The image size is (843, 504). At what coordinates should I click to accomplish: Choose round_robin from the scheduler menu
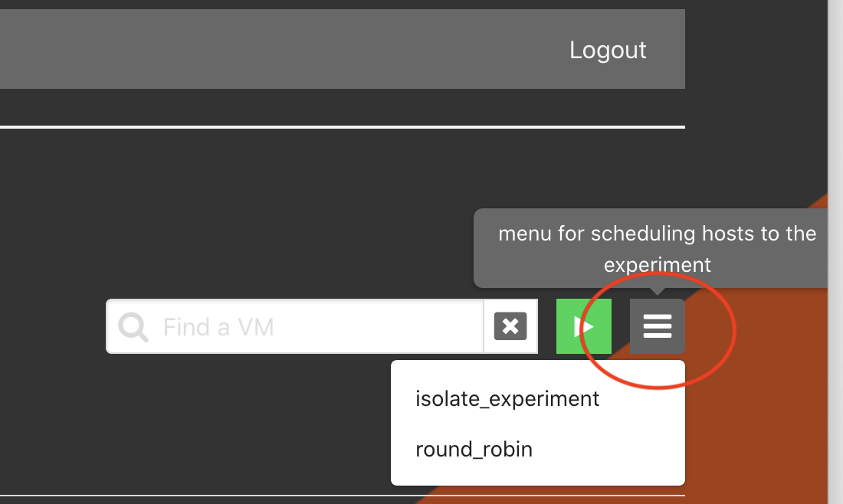[x=474, y=449]
